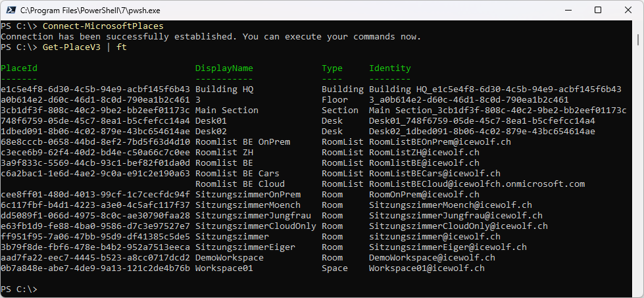
Task: Click the Space type value
Action: click(335, 268)
